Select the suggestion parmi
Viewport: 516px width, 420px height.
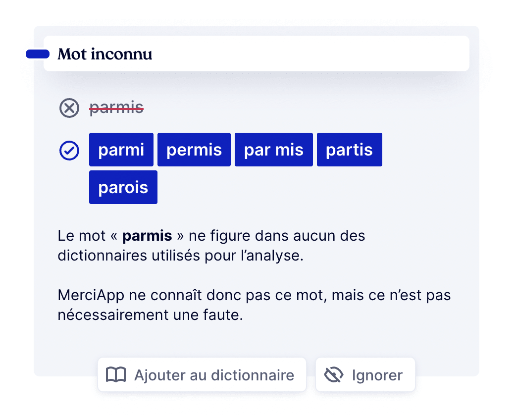pyautogui.click(x=121, y=150)
